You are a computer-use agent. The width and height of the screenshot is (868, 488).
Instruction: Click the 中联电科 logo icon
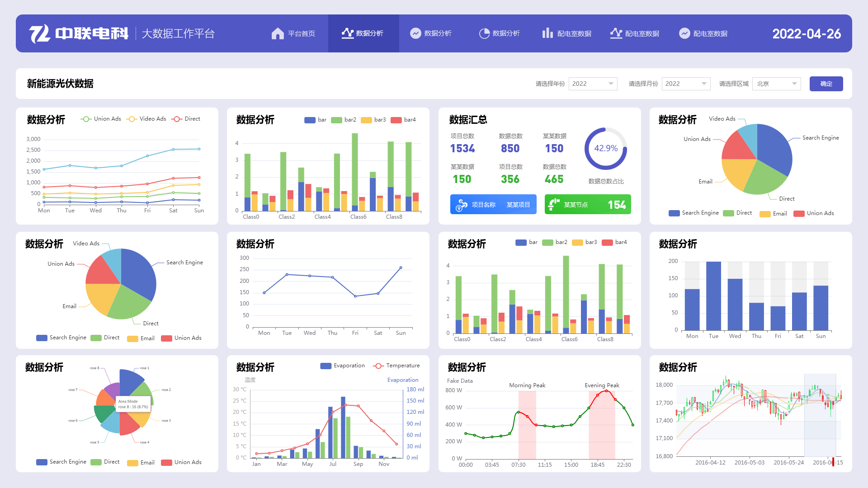[39, 34]
